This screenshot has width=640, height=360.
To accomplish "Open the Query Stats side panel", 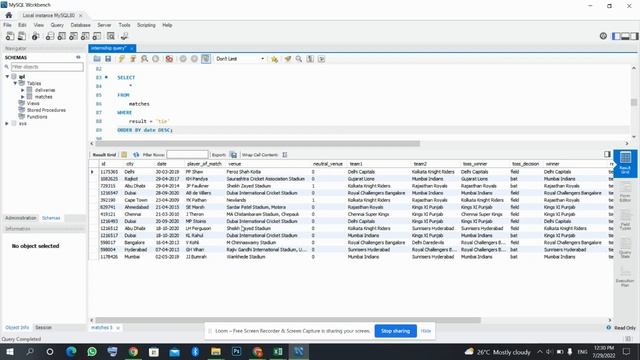I will (625, 247).
